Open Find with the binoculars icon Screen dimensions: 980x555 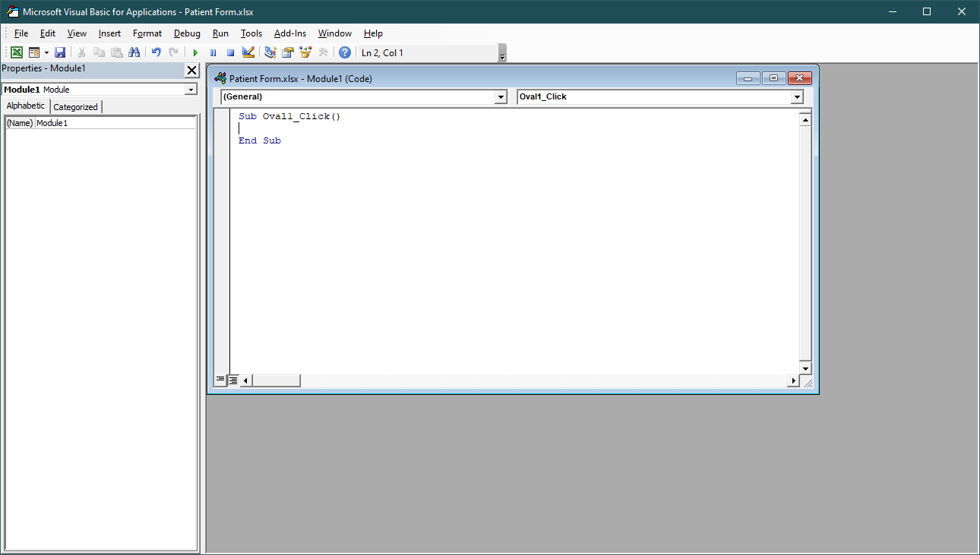coord(134,52)
